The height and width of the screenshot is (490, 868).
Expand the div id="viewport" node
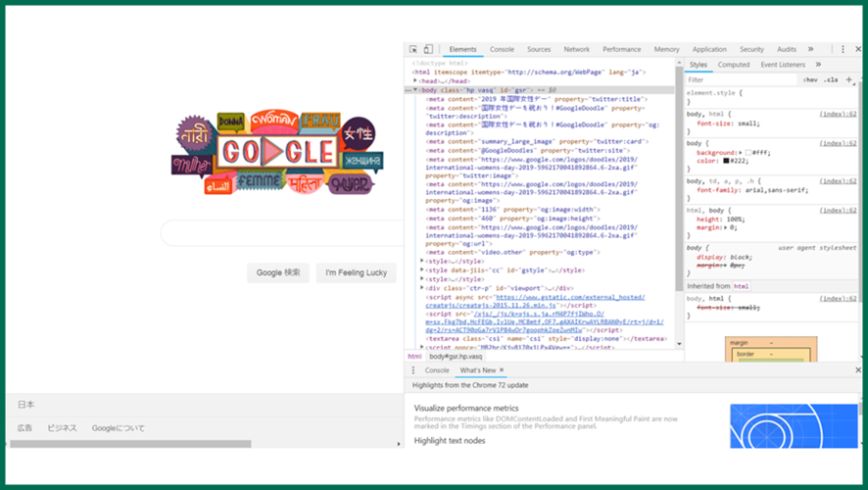pyautogui.click(x=422, y=288)
